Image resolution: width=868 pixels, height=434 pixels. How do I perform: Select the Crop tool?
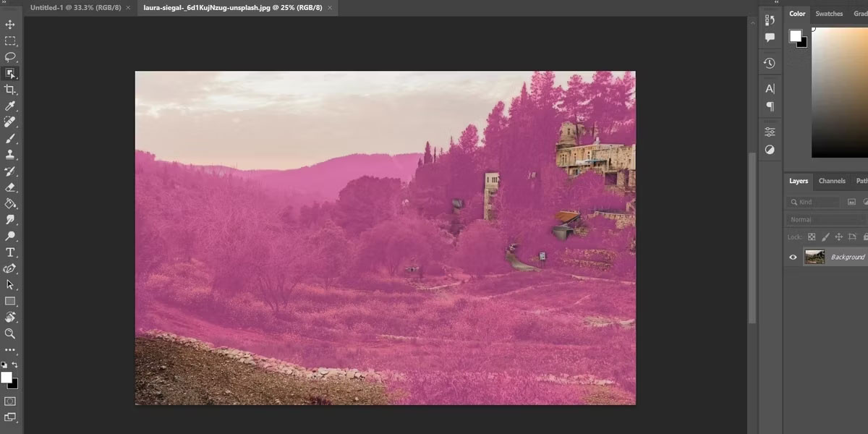(10, 90)
